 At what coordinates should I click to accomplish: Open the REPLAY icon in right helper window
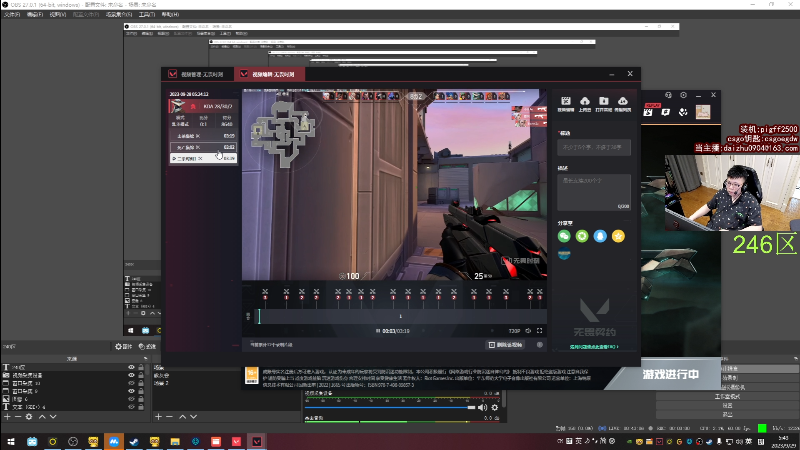[649, 112]
